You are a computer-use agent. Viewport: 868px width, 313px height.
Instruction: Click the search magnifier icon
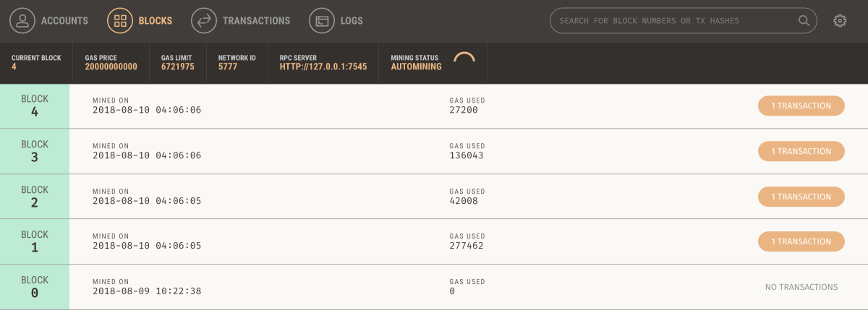804,21
